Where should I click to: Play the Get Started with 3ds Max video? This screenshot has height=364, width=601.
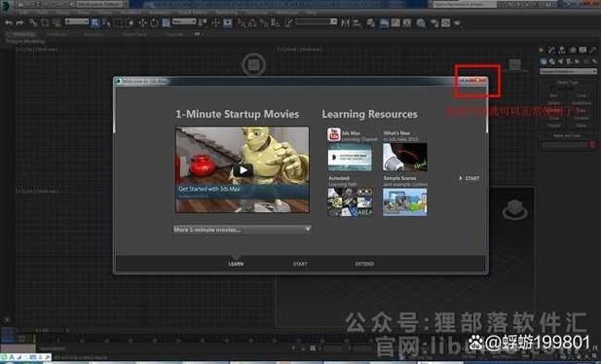coord(243,170)
